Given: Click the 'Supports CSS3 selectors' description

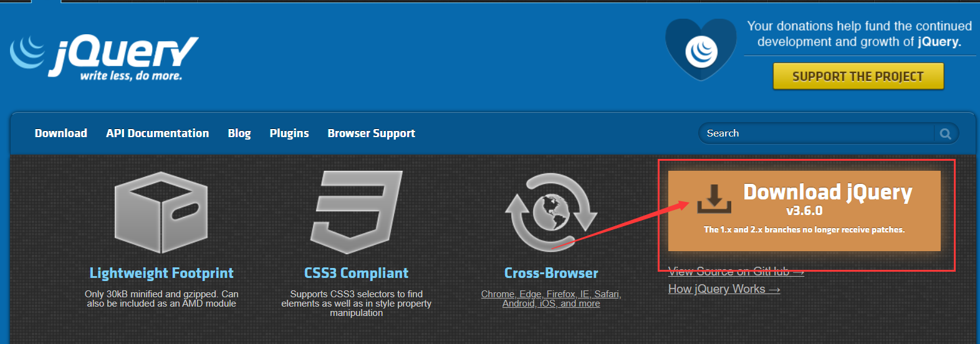Looking at the screenshot, I should (357, 303).
